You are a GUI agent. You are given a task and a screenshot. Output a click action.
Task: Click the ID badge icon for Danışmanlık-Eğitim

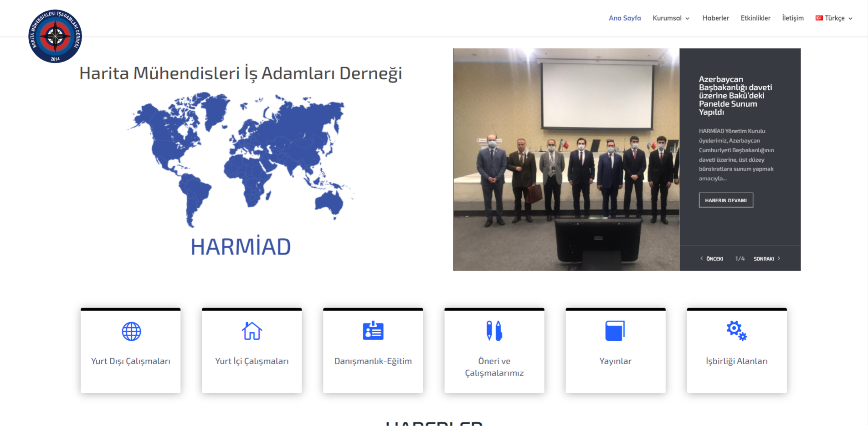(373, 331)
